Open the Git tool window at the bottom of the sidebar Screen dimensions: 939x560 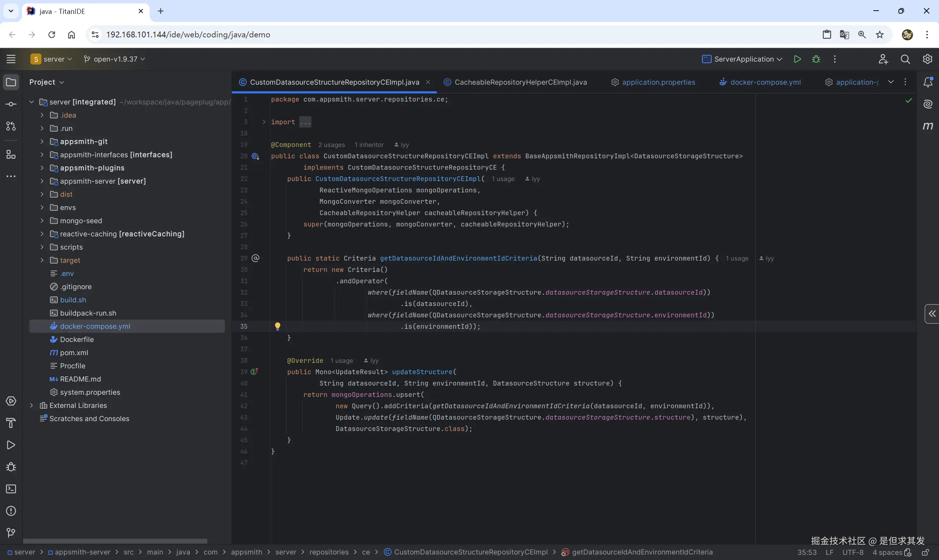[11, 533]
